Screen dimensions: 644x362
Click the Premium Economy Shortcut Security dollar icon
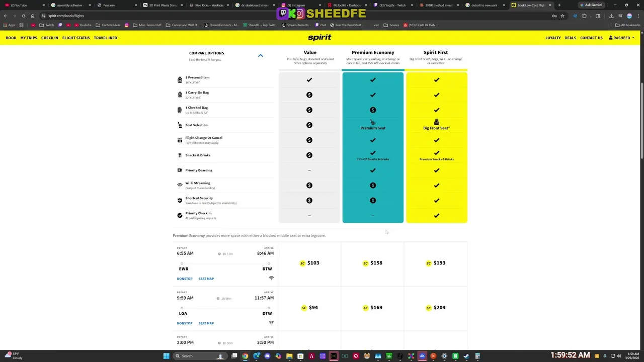coord(373,201)
